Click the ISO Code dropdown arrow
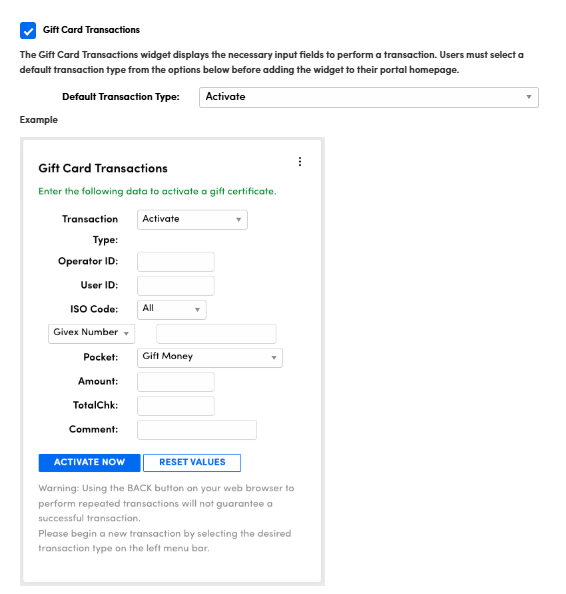Viewport: 566px width, 594px height. tap(197, 310)
